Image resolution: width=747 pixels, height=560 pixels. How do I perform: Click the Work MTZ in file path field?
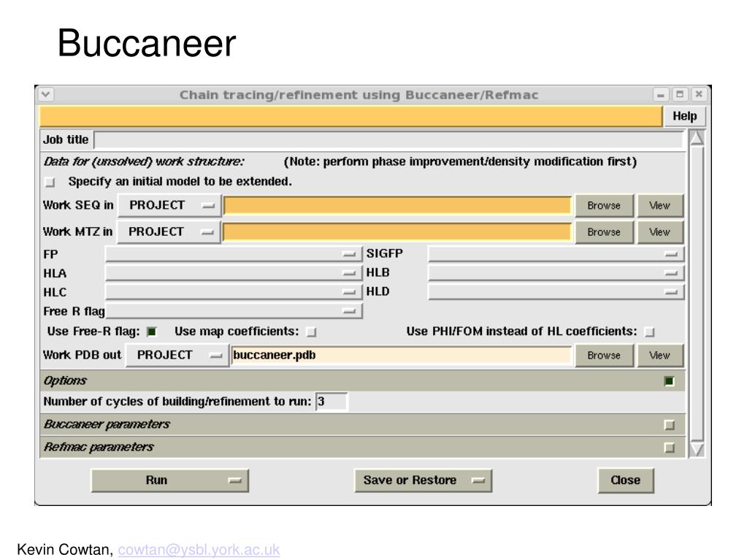tap(397, 232)
